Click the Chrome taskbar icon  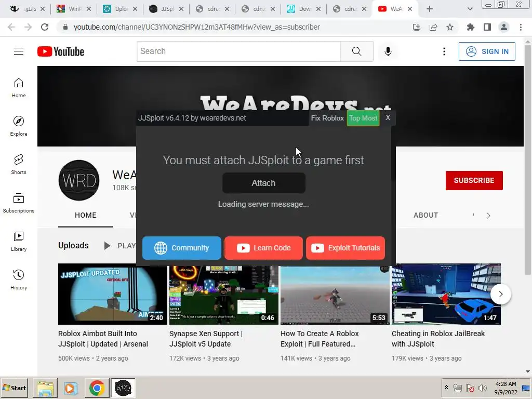pos(97,388)
